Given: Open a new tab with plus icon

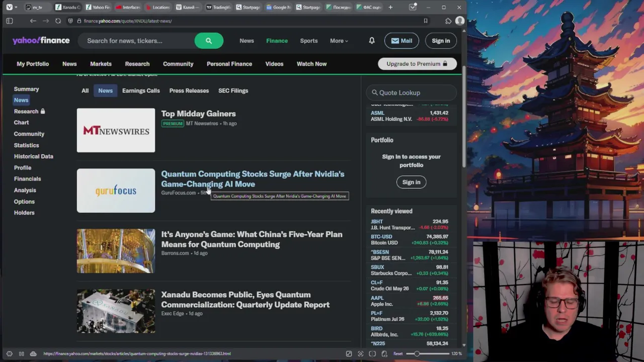Looking at the screenshot, I should tap(390, 7).
